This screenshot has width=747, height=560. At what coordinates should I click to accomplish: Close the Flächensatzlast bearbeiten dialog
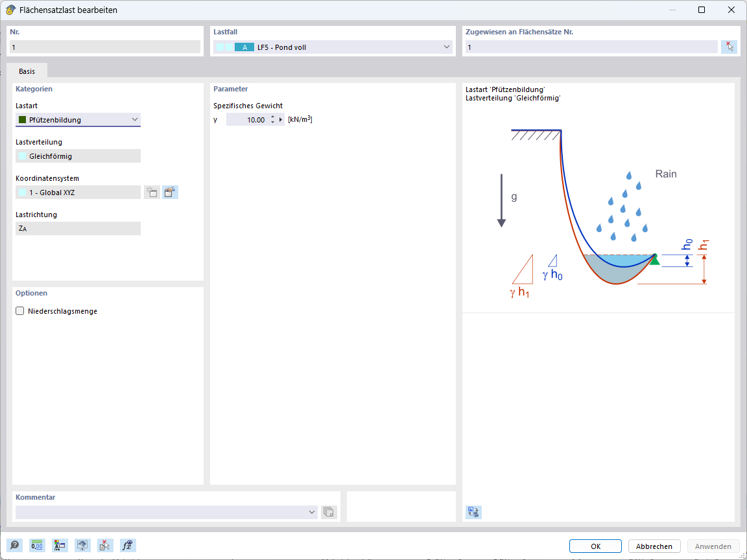coord(731,10)
